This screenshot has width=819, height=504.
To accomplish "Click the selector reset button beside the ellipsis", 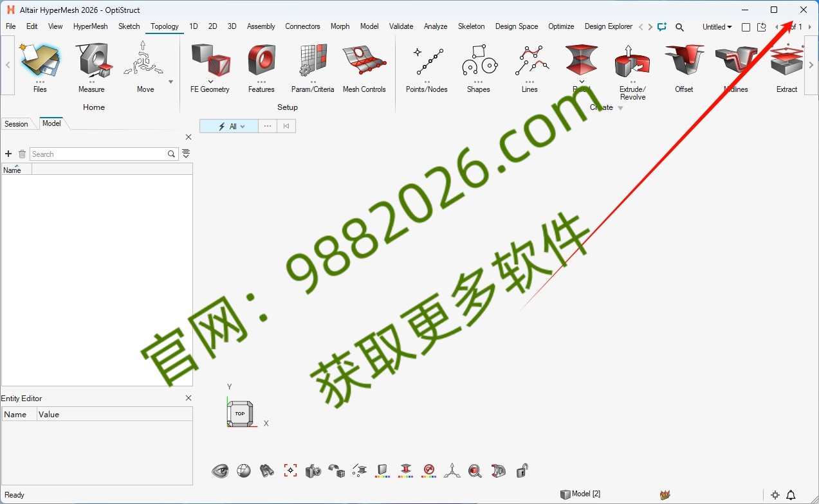I will [x=286, y=127].
